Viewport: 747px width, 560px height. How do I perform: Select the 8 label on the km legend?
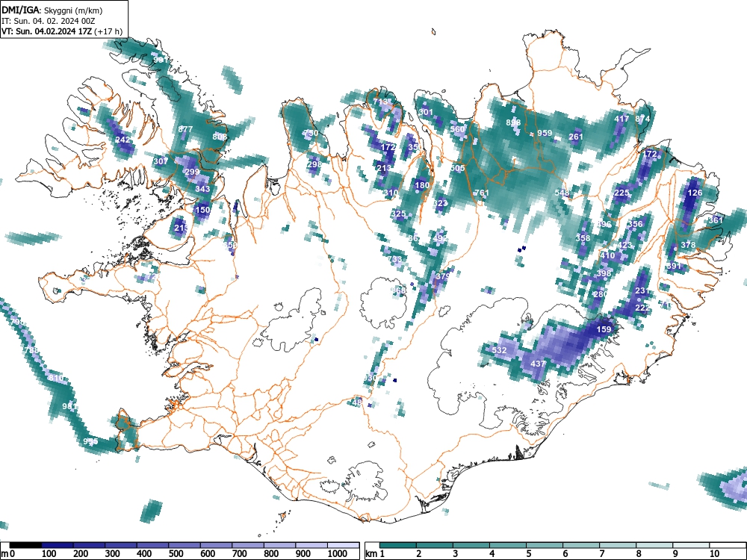639,554
